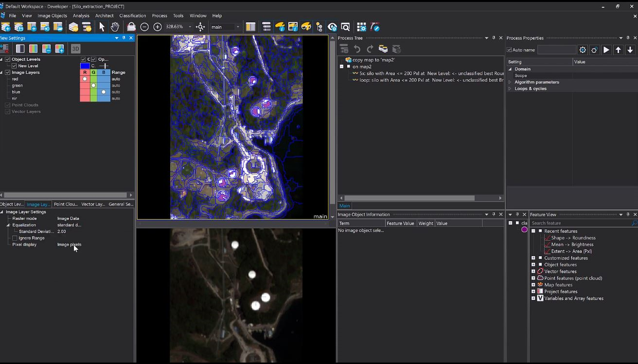
Task: Click undo arrow in Process Tree
Action: (x=357, y=49)
